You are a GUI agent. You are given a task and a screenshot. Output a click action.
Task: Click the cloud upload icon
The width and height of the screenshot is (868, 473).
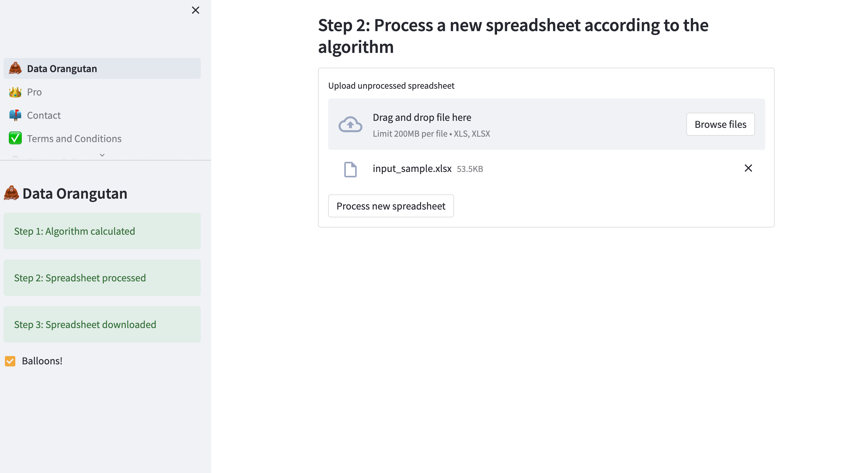tap(350, 124)
